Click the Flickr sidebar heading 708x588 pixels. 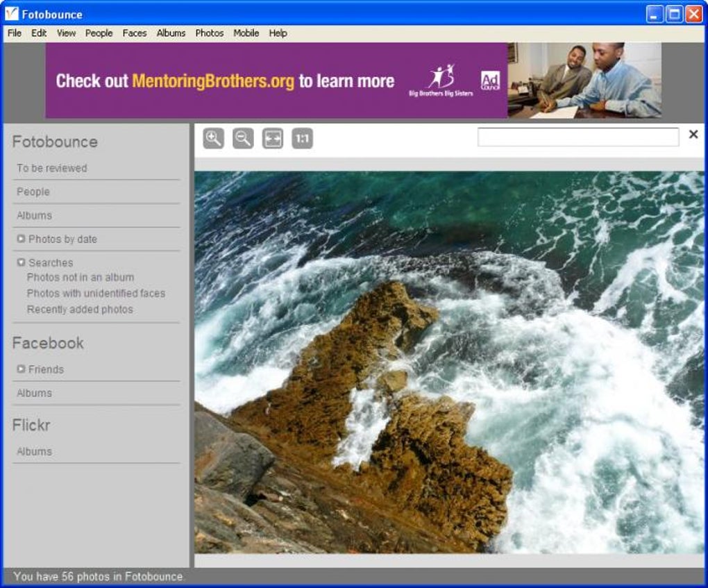click(x=31, y=425)
